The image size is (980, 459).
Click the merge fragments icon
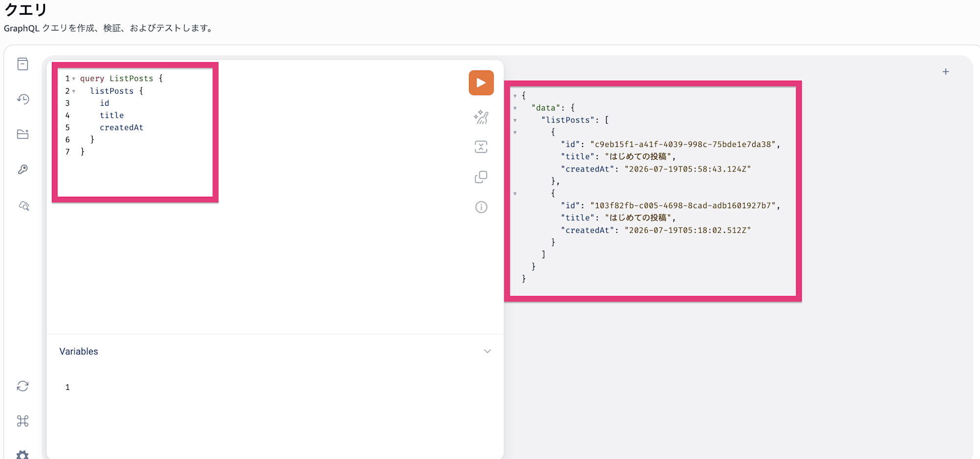tap(481, 147)
